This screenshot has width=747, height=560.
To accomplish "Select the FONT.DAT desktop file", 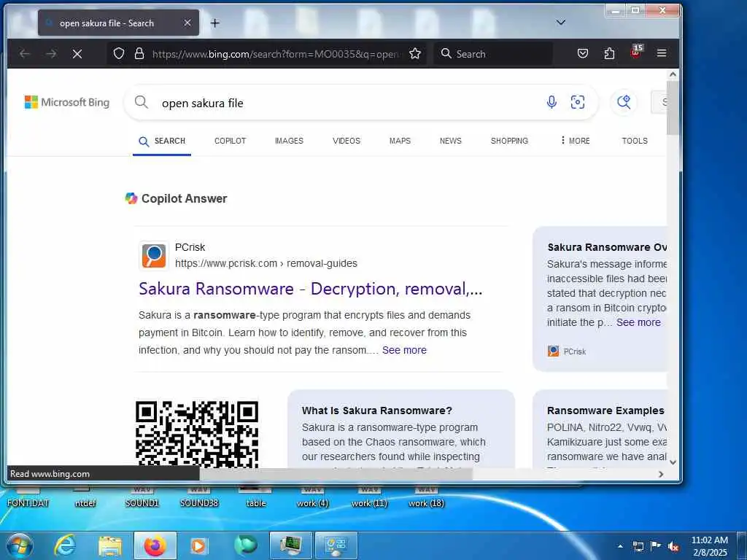I will coord(28,497).
